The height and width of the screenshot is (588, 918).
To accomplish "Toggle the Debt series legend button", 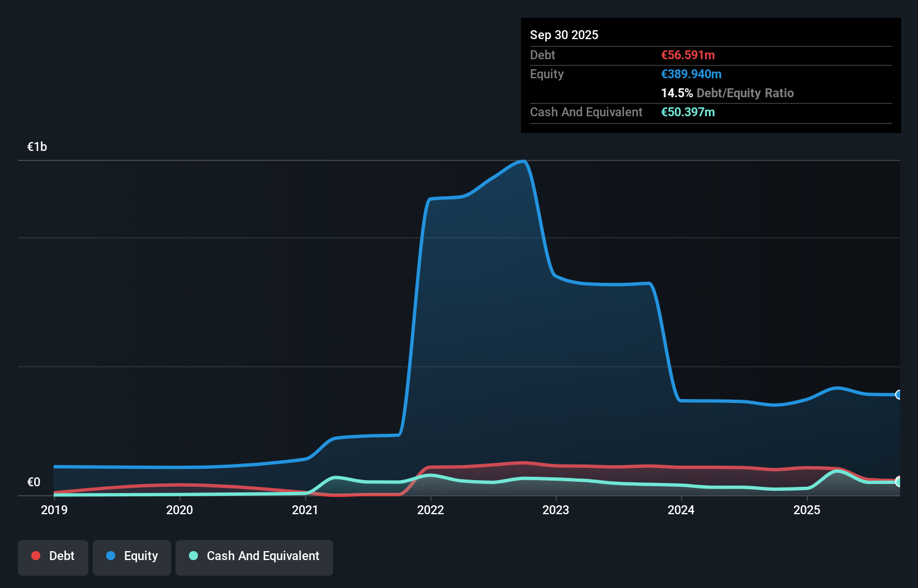I will [53, 557].
